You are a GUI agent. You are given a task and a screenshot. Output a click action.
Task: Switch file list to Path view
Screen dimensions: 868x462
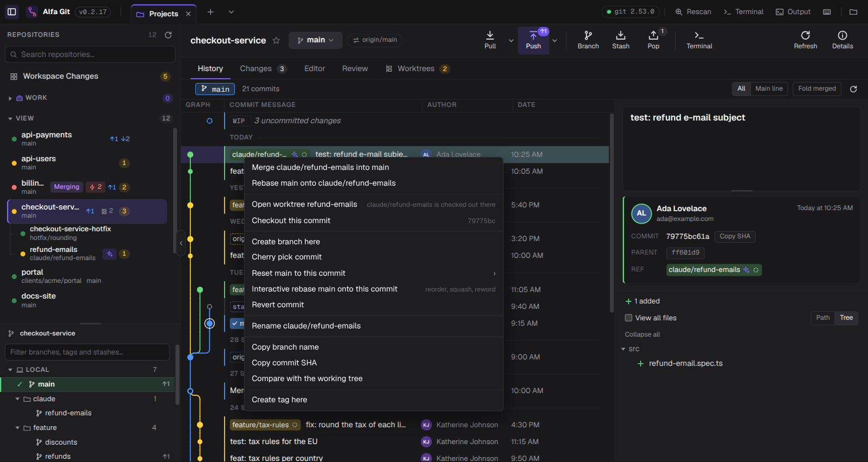point(823,318)
